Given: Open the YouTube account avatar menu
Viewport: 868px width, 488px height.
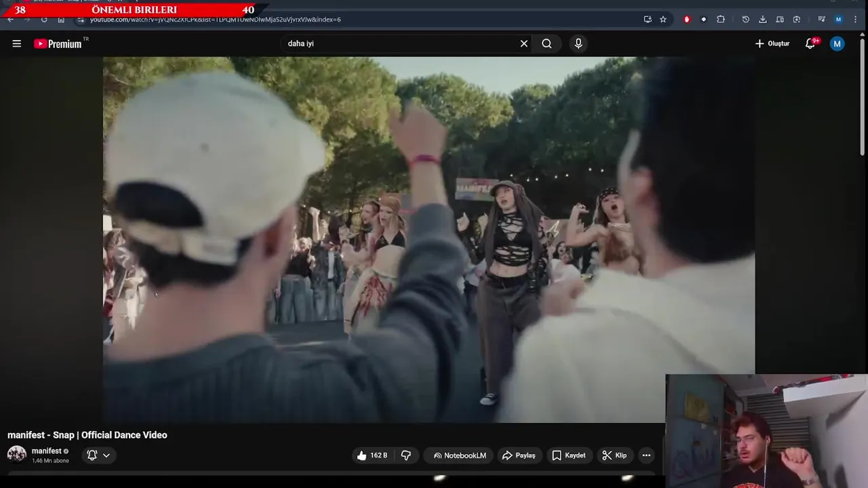Looking at the screenshot, I should pyautogui.click(x=837, y=43).
